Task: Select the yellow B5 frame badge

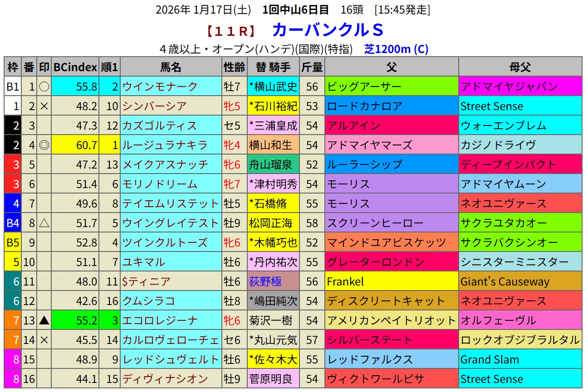Action: (x=13, y=242)
